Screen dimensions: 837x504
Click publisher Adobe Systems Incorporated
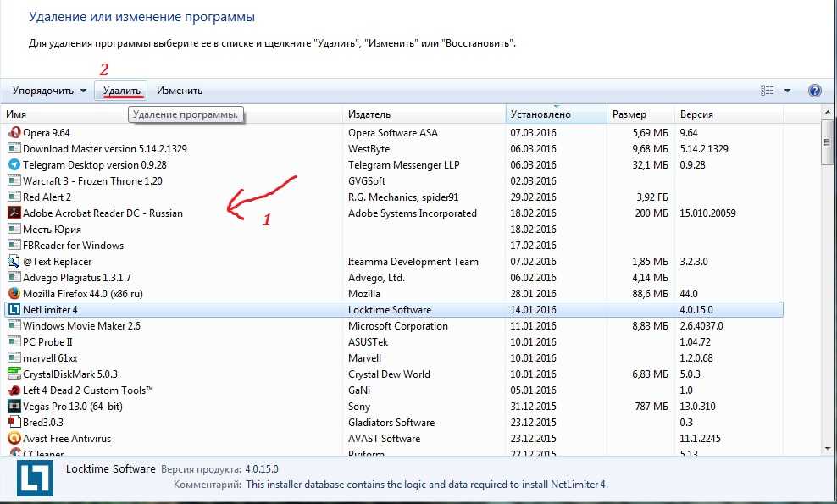pyautogui.click(x=412, y=213)
